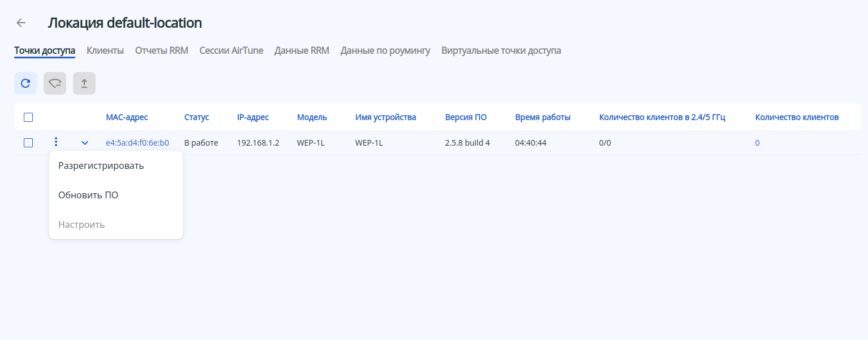Screen dimensions: 868x340
Task: Expand the e4:5a:d4:f0:6e:b0 row details
Action: [x=85, y=143]
